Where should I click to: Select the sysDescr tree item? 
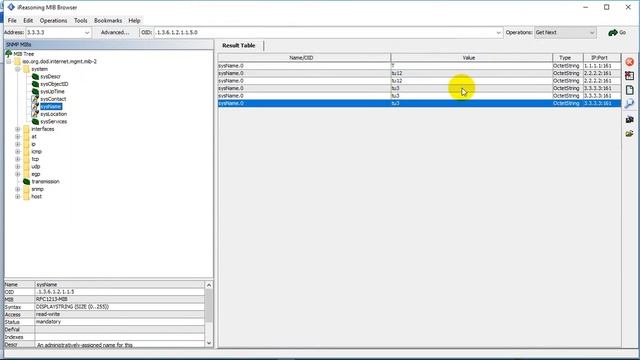pyautogui.click(x=50, y=76)
